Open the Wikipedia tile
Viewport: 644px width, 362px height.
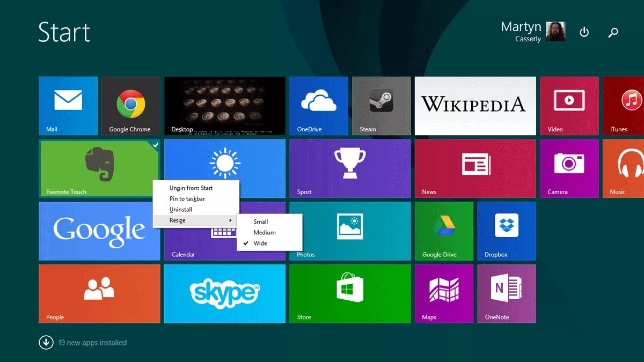(x=475, y=106)
